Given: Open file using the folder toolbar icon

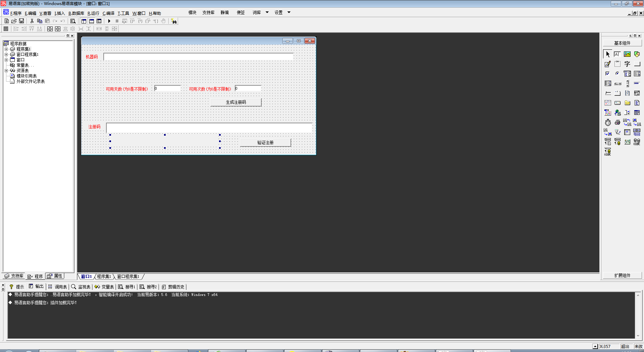Looking at the screenshot, I should click(x=14, y=21).
